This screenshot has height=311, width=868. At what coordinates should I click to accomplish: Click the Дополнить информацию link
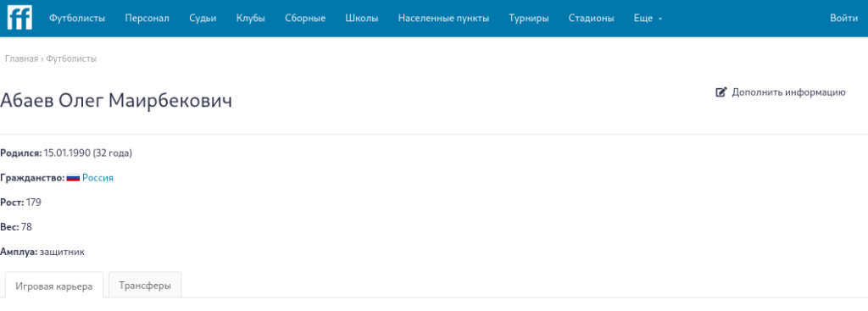[788, 92]
